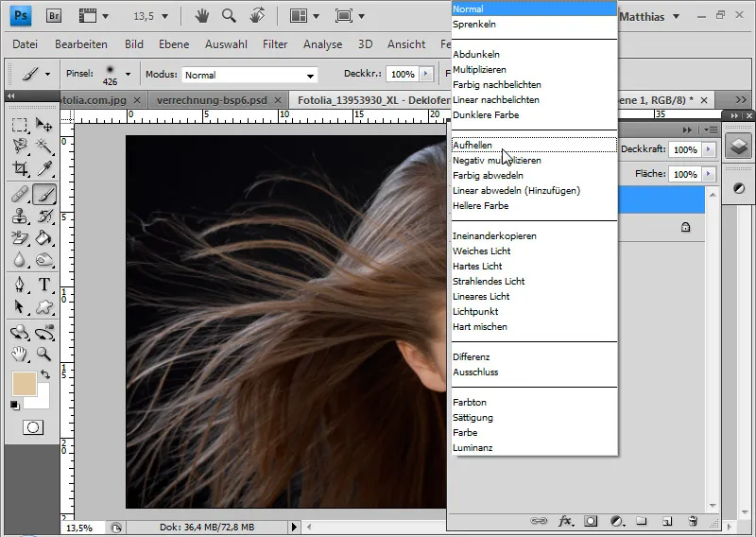
Task: Select the Zoom tool in toolbox
Action: tap(44, 355)
